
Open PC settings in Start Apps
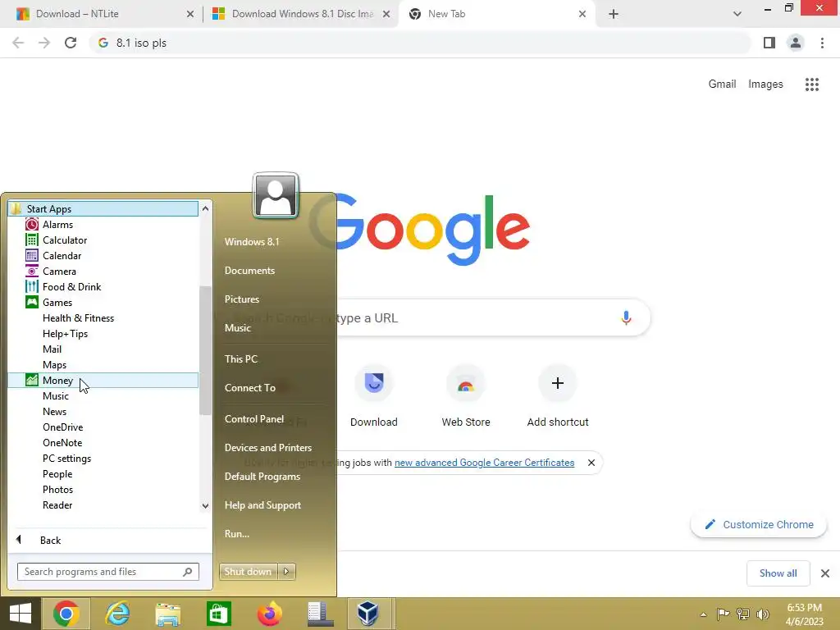click(x=66, y=458)
